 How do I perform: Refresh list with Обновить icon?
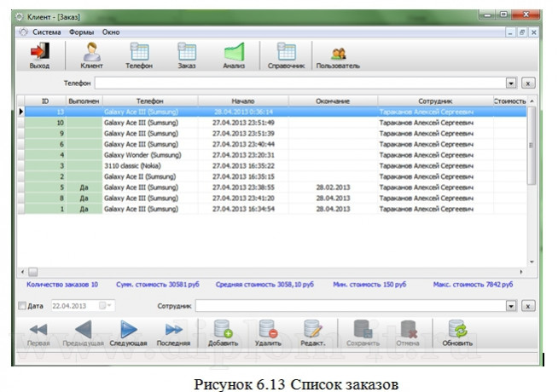457,331
